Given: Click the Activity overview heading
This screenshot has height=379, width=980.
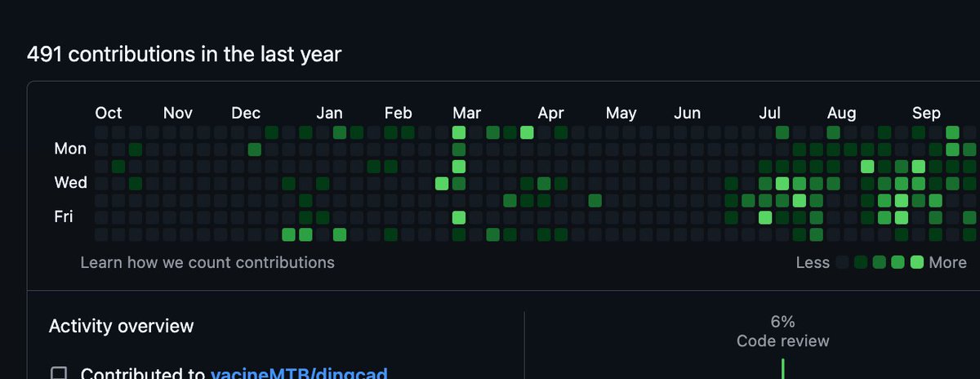Looking at the screenshot, I should pyautogui.click(x=122, y=326).
